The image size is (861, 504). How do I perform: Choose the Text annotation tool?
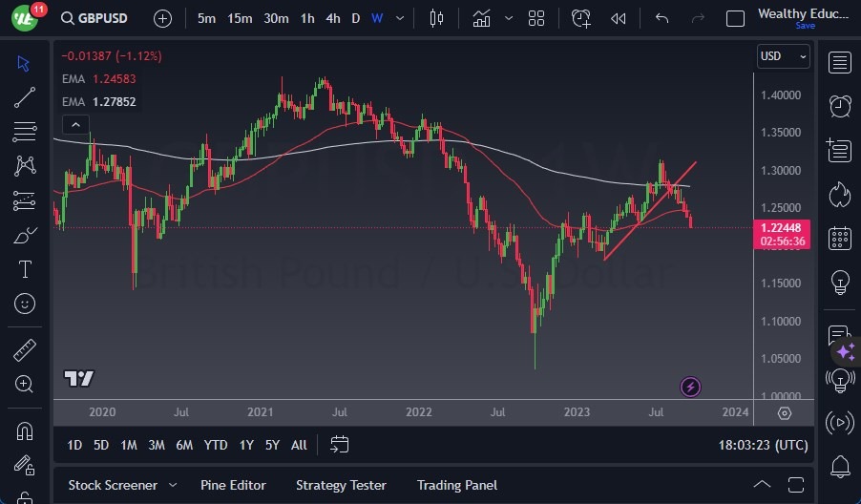coord(25,269)
